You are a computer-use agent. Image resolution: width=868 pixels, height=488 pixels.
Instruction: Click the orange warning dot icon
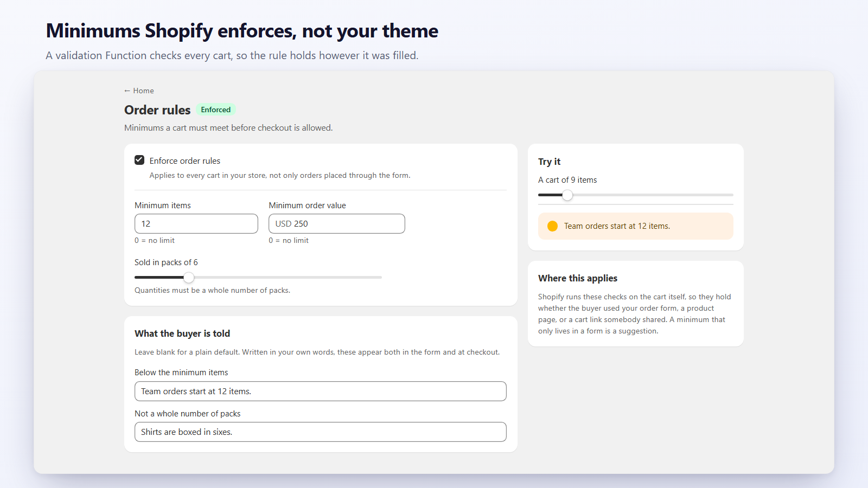click(552, 226)
